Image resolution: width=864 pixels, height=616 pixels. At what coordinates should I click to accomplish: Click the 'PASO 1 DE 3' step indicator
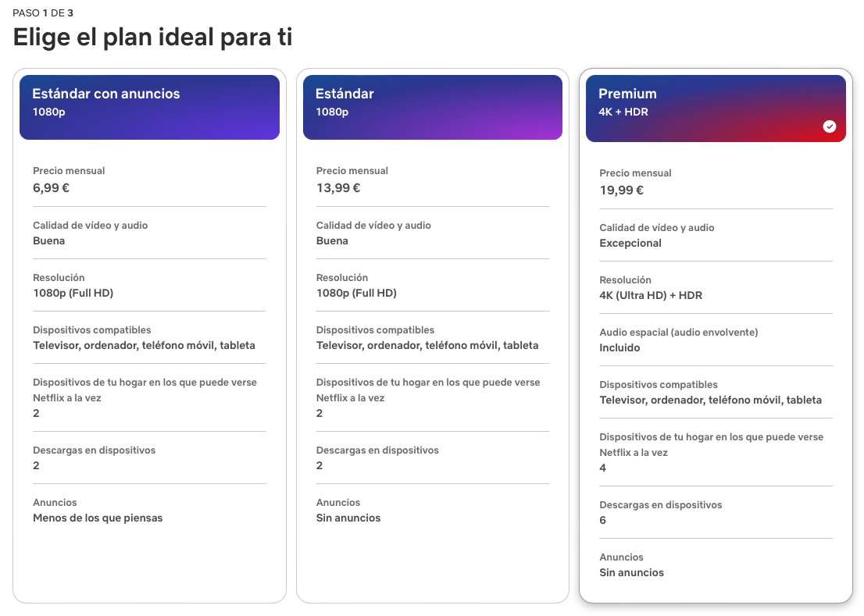pos(43,12)
